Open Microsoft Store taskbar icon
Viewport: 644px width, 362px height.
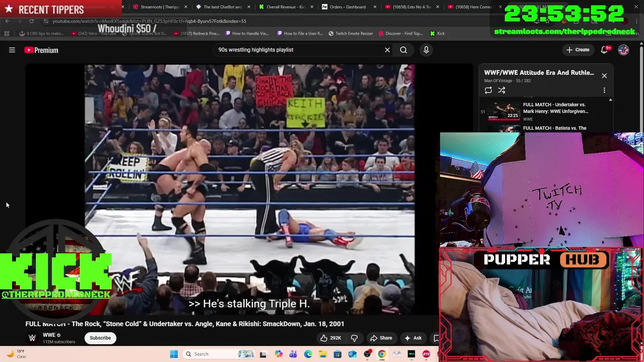tap(338, 354)
